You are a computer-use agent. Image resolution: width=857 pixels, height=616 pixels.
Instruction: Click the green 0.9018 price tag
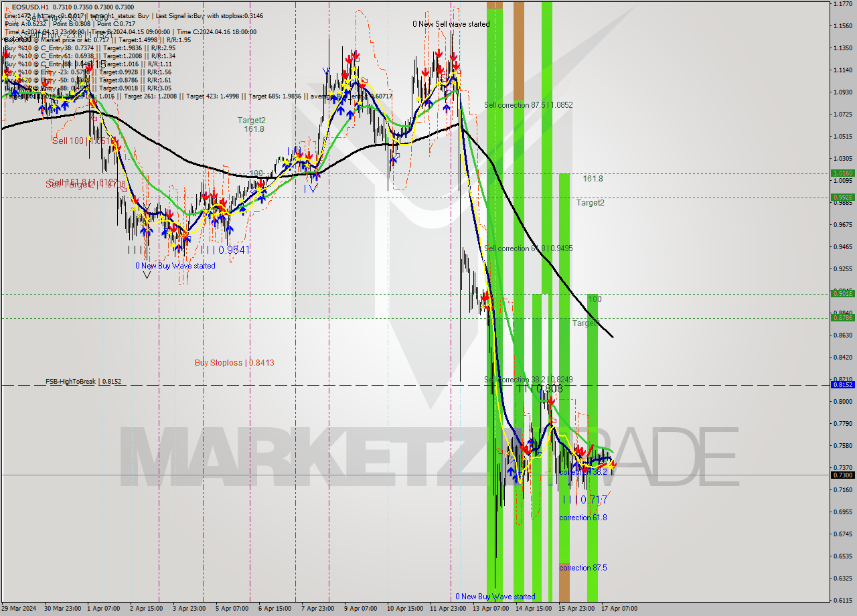point(842,293)
